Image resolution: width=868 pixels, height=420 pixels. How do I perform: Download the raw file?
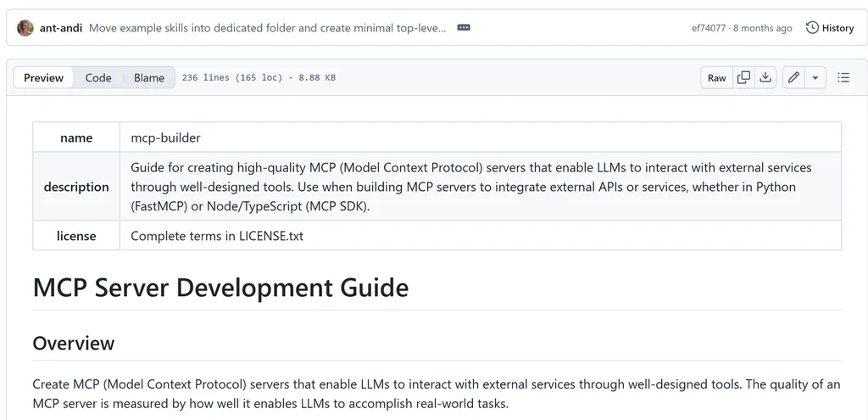[x=765, y=77]
